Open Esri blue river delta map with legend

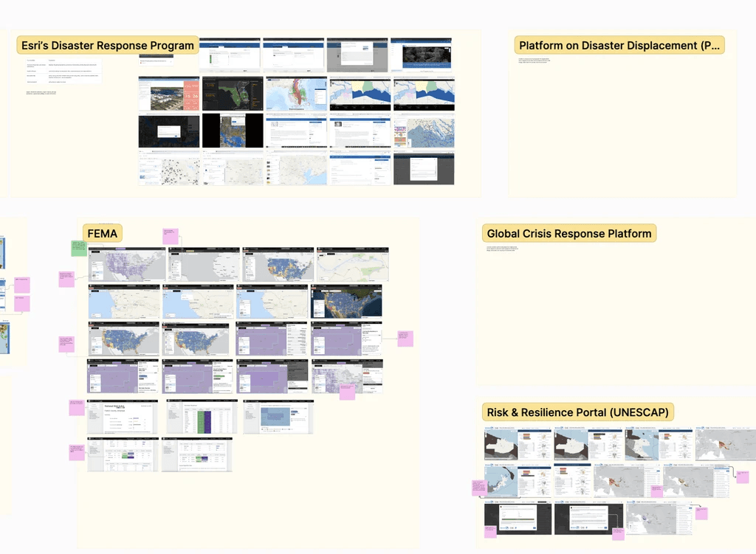click(424, 131)
